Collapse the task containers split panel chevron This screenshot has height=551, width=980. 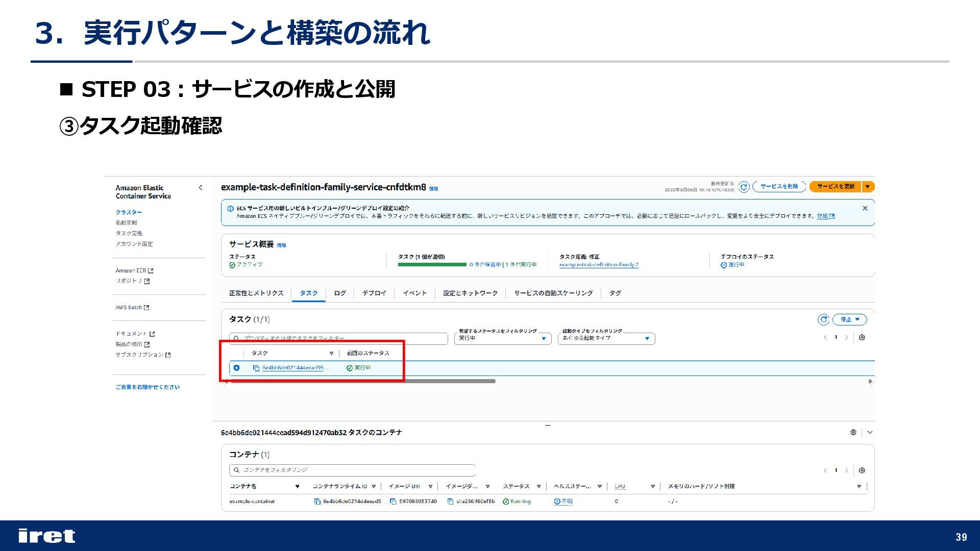coord(870,432)
